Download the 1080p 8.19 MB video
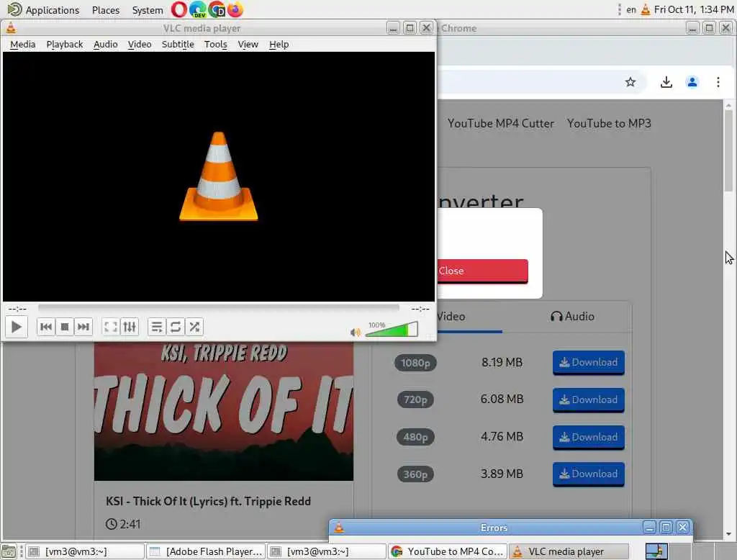Viewport: 737px width, 560px height. point(589,363)
